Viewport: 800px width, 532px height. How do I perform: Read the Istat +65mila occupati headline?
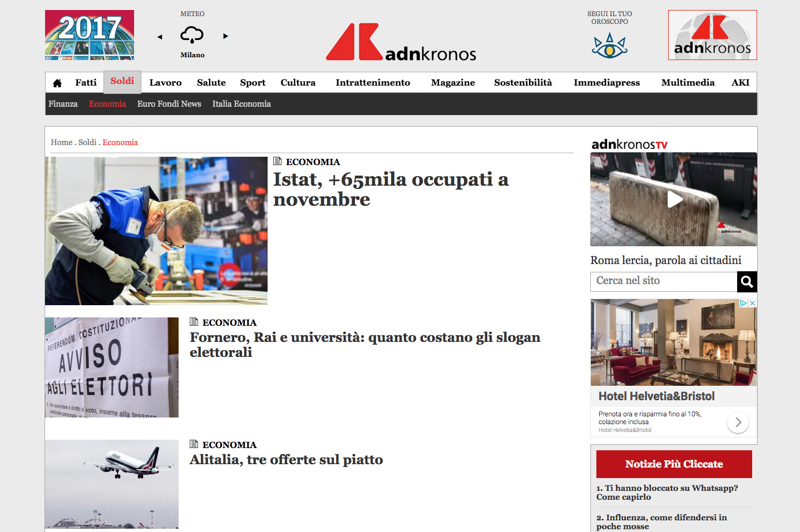pyautogui.click(x=391, y=189)
